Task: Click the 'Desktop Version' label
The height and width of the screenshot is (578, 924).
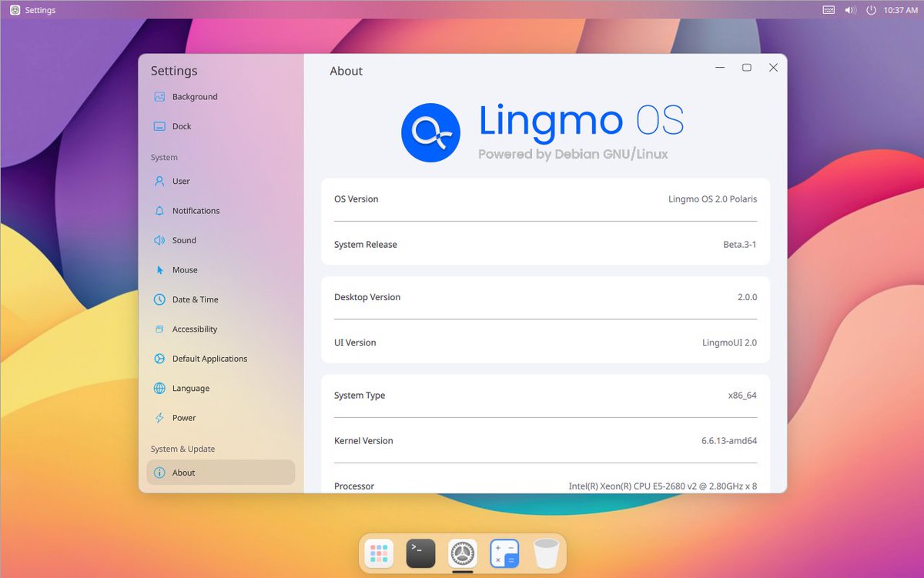Action: click(367, 297)
